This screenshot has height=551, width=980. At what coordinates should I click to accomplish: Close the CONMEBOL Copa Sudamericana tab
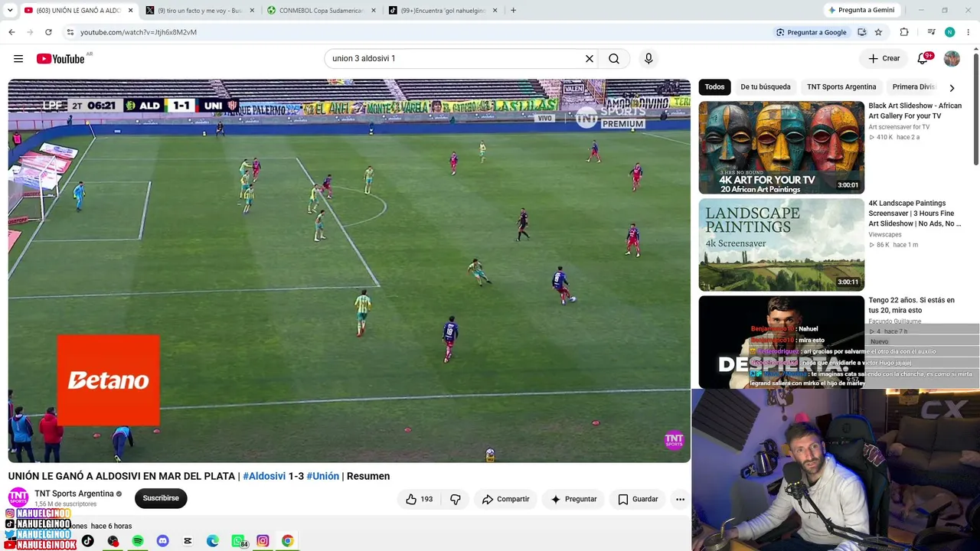(x=374, y=11)
